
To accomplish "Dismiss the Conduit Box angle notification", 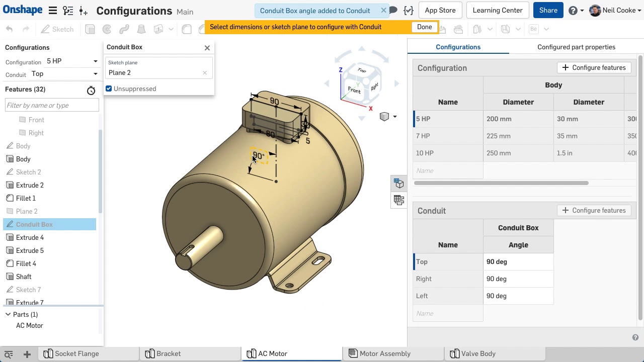I will coord(383,10).
